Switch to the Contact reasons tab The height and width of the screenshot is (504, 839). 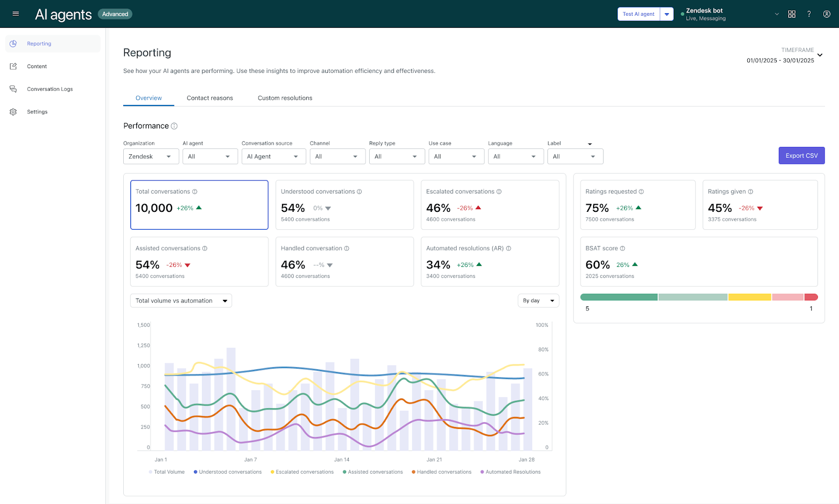209,98
